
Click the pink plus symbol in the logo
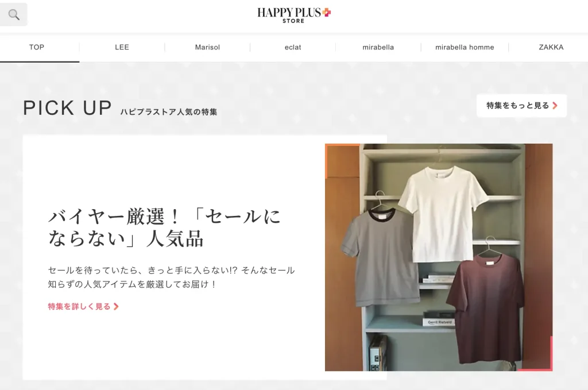[x=326, y=12]
